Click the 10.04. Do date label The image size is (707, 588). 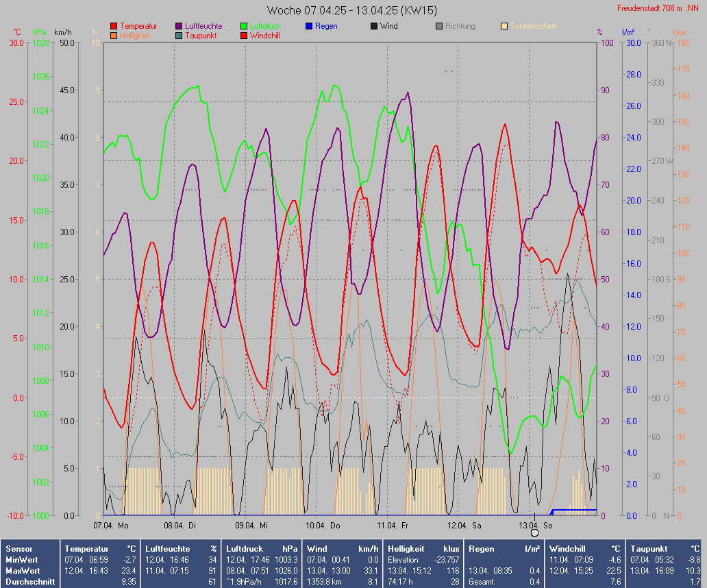pos(323,526)
